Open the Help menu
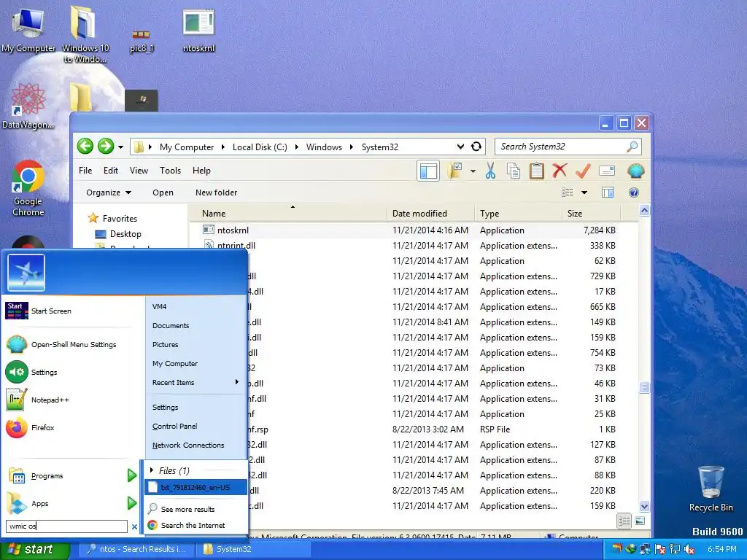747x560 pixels. click(x=201, y=171)
